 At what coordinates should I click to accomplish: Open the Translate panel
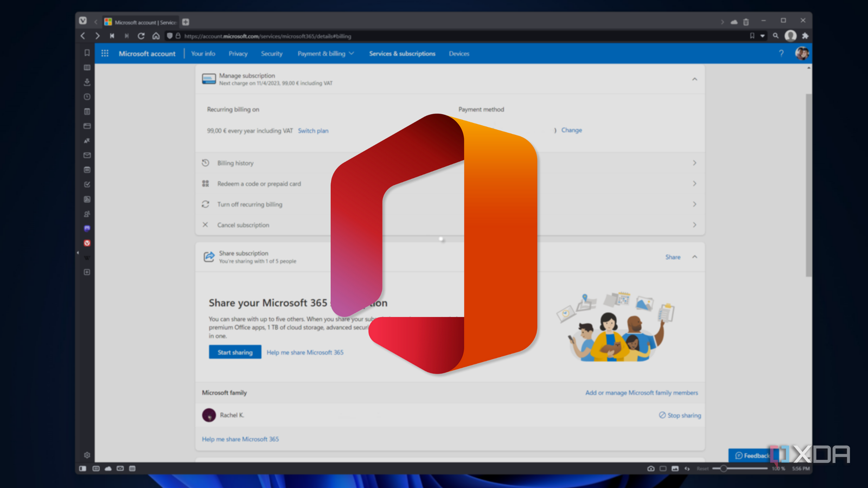(x=86, y=141)
